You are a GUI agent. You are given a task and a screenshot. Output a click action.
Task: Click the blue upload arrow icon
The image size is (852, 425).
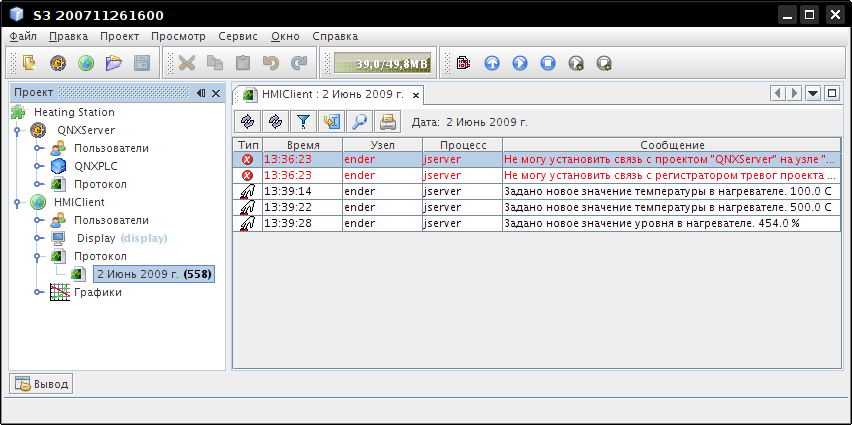tap(492, 63)
